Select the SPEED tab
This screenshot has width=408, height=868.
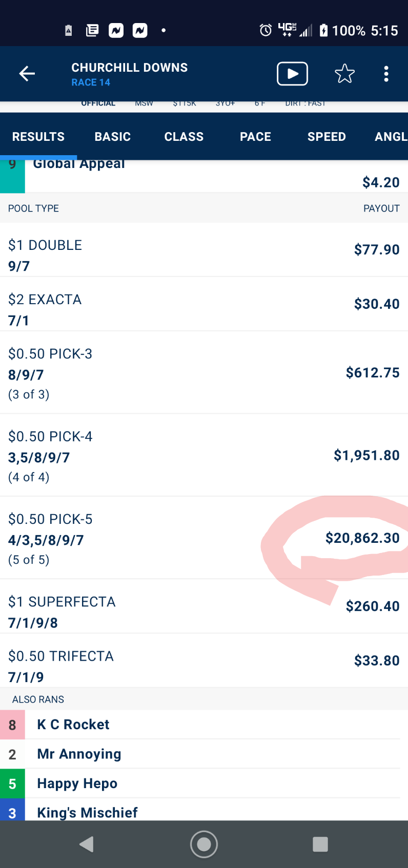point(327,137)
